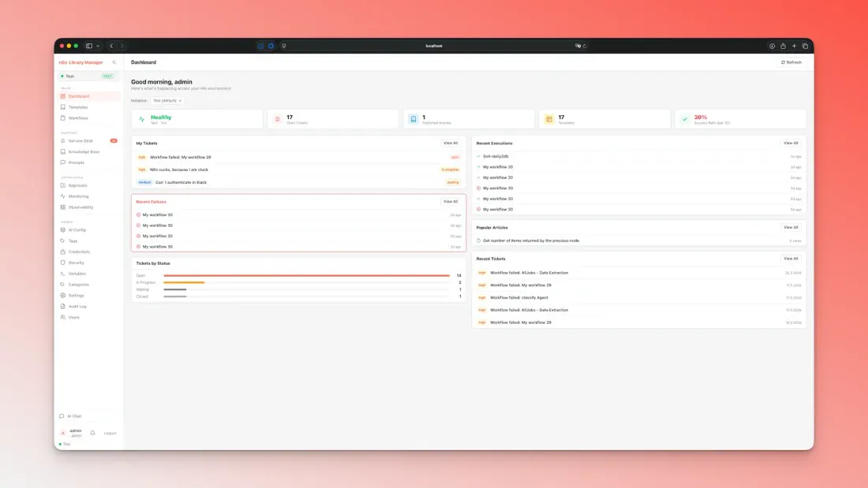
Task: Click the Monitoring pulse icon
Action: point(62,196)
